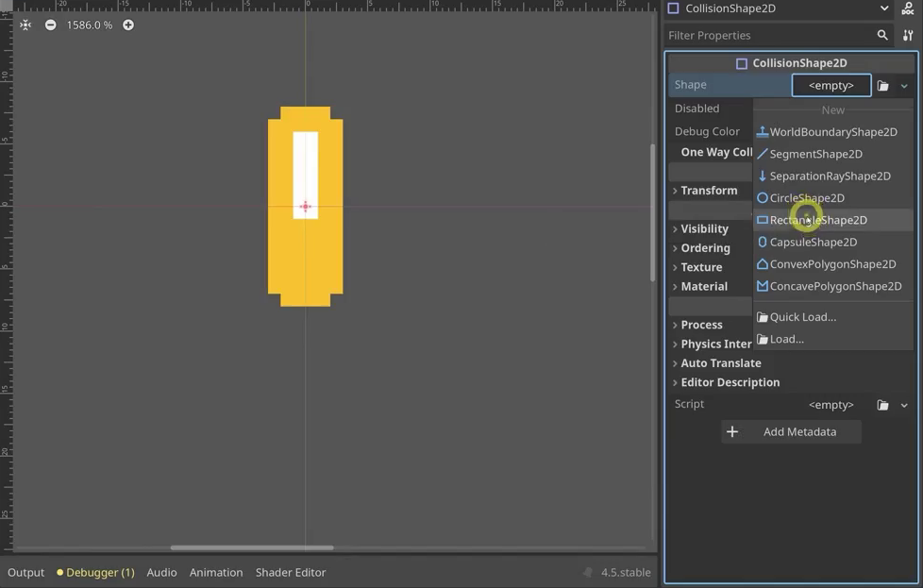The height and width of the screenshot is (588, 923).
Task: Choose SegmentShape2D from the list
Action: click(833, 154)
